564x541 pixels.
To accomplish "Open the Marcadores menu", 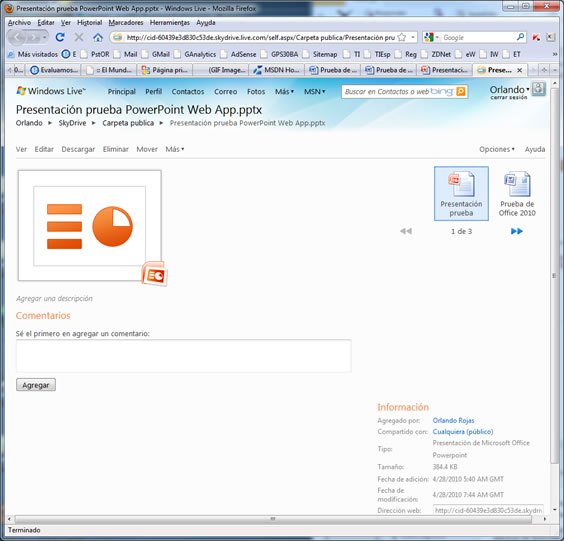I will pyautogui.click(x=126, y=22).
